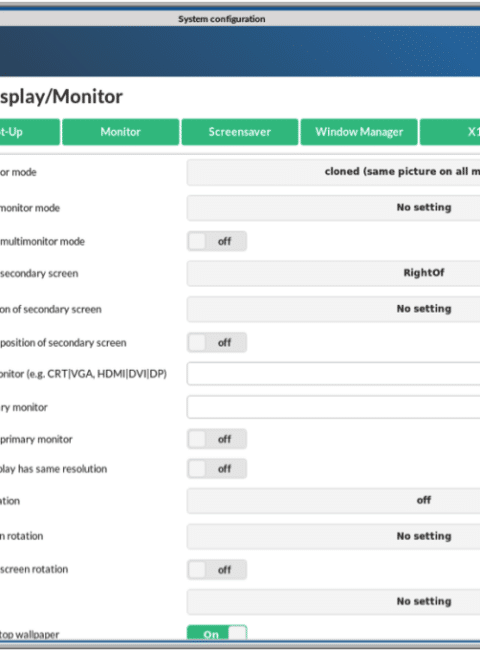This screenshot has height=650, width=480.
Task: Open the Monitor tab
Action: point(121,132)
